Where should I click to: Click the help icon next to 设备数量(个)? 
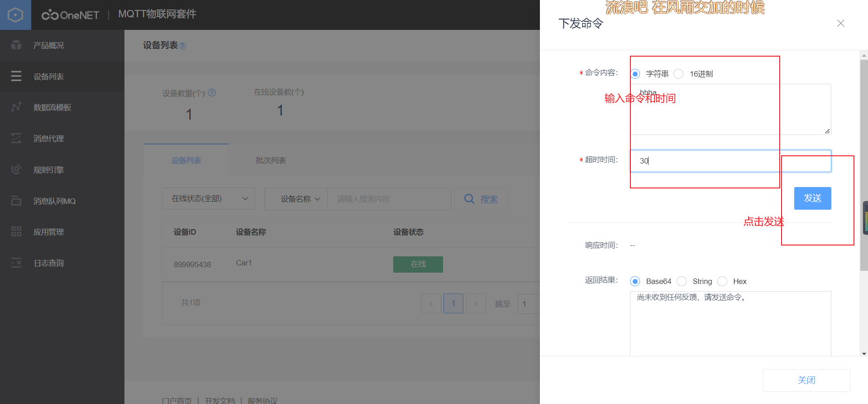click(212, 93)
